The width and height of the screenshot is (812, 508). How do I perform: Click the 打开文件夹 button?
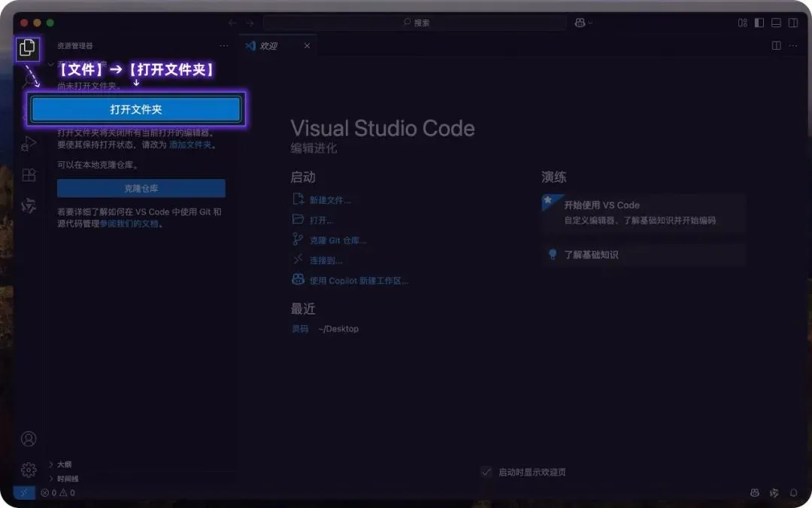click(x=136, y=109)
